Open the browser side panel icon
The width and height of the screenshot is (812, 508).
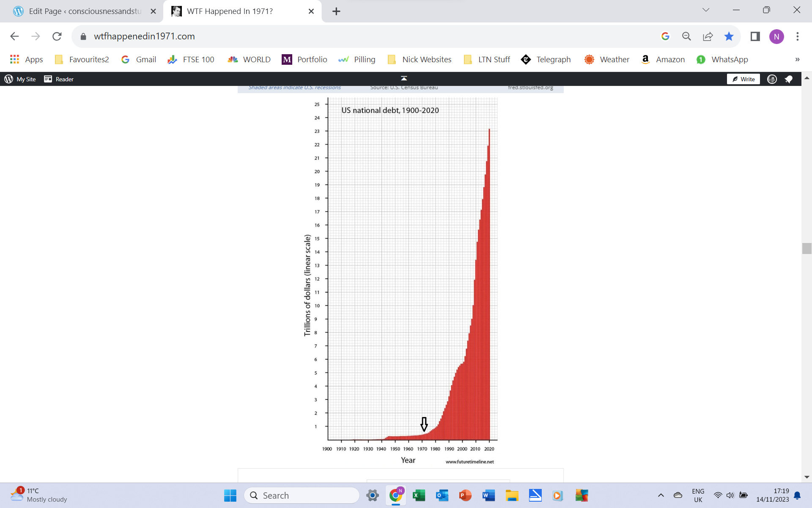[755, 36]
